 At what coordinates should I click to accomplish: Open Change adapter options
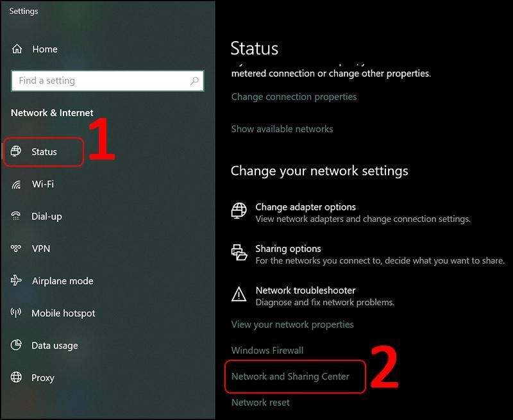(305, 207)
